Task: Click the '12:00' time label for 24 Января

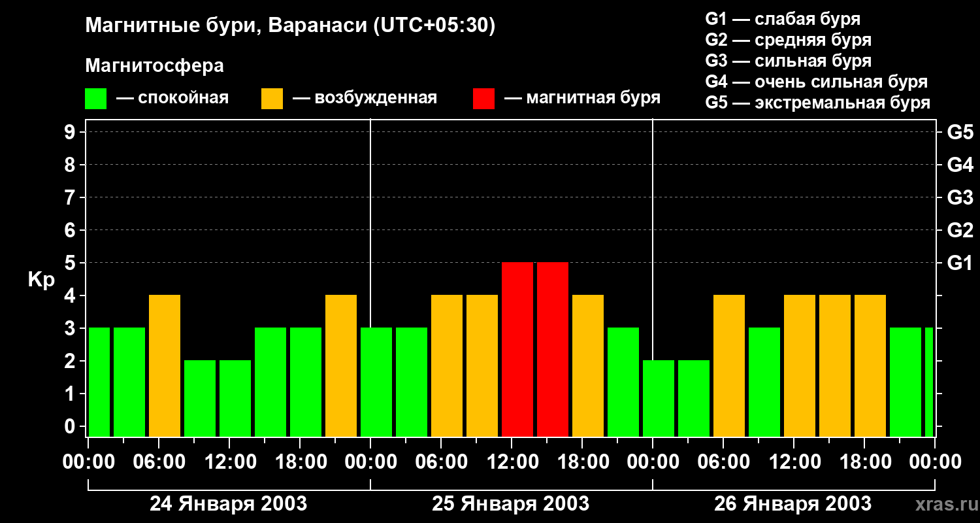Action: (229, 462)
